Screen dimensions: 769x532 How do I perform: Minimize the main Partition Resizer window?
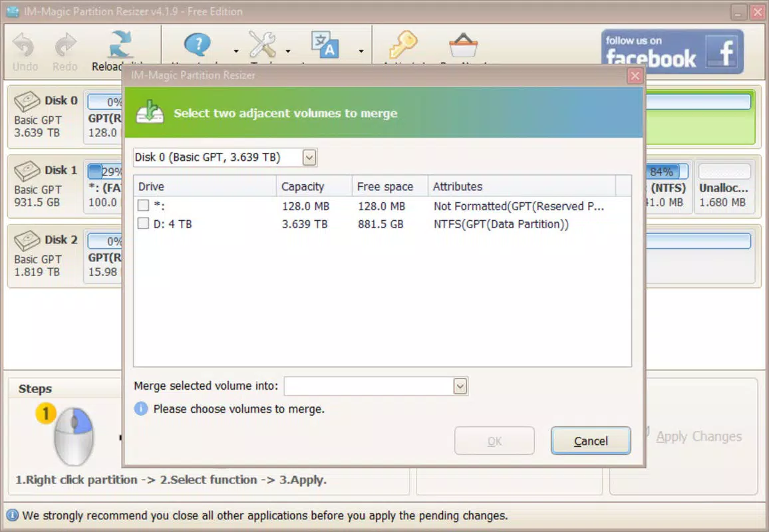(738, 12)
